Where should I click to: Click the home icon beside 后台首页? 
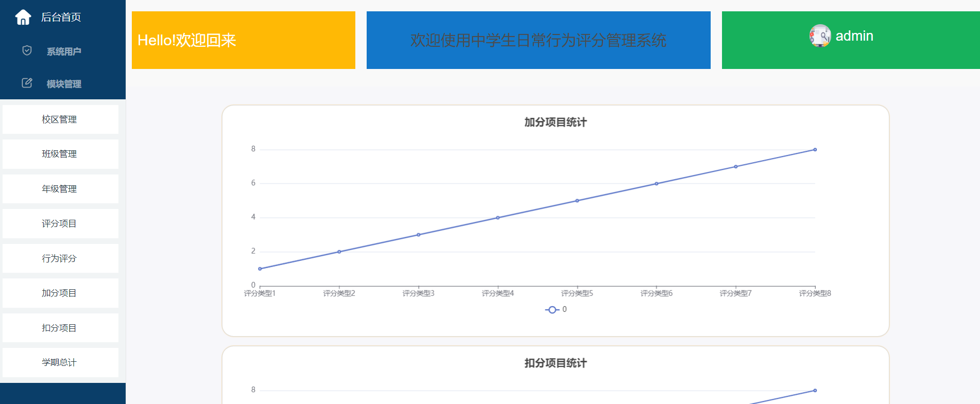coord(23,17)
